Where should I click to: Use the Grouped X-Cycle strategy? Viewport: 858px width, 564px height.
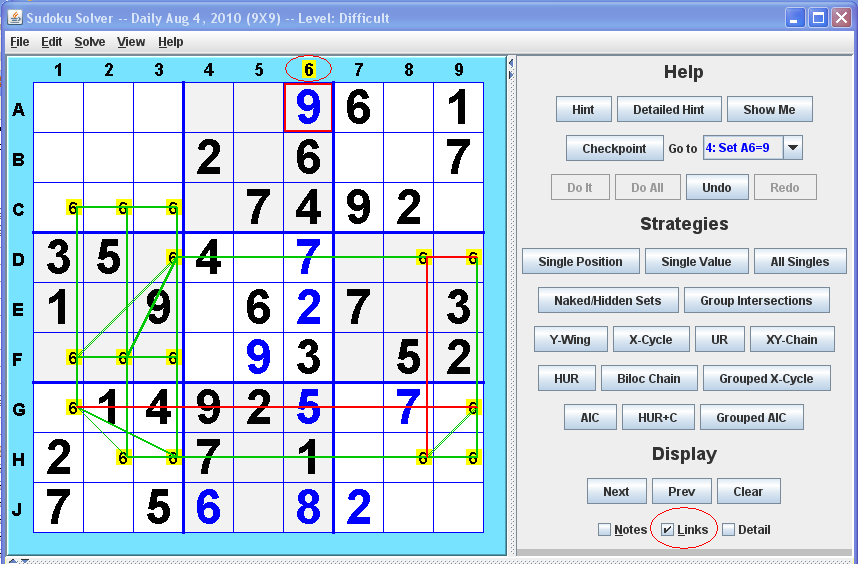coord(767,379)
